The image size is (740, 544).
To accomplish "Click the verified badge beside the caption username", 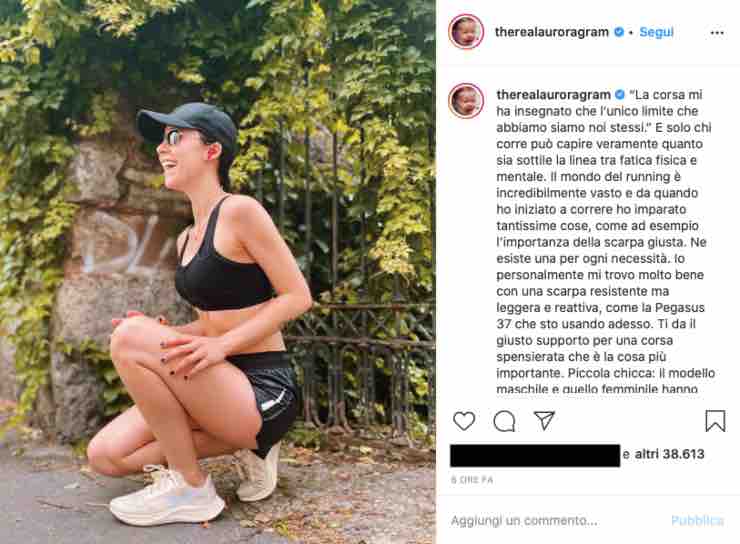I will click(620, 94).
